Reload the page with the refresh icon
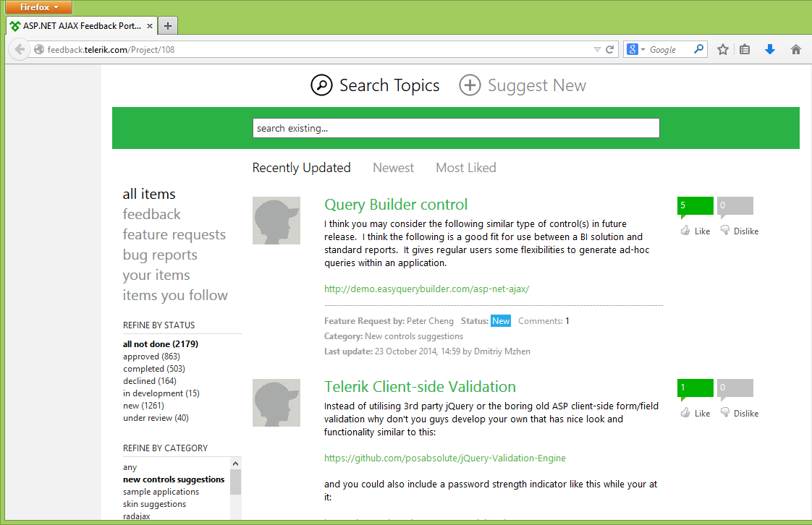 (609, 50)
